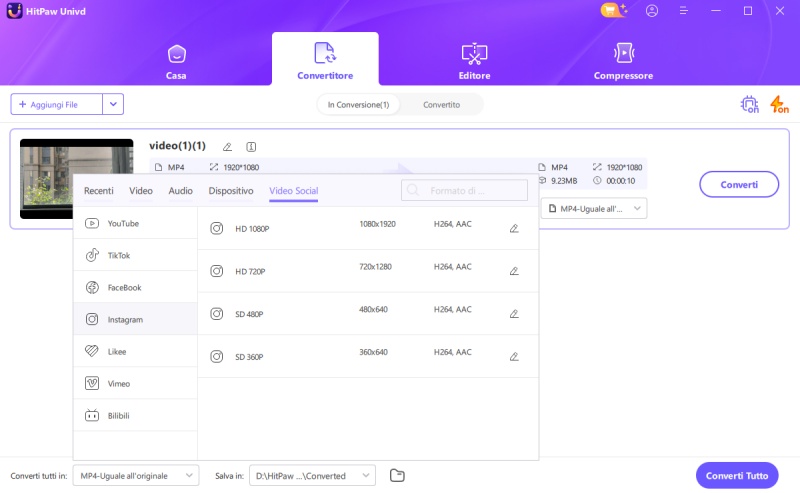Select the Bilibili platform in sidebar
The width and height of the screenshot is (800, 493).
click(x=135, y=415)
